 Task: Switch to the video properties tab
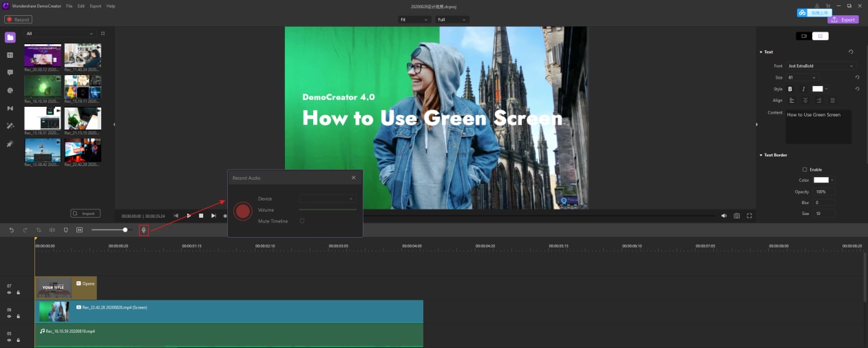click(x=803, y=36)
